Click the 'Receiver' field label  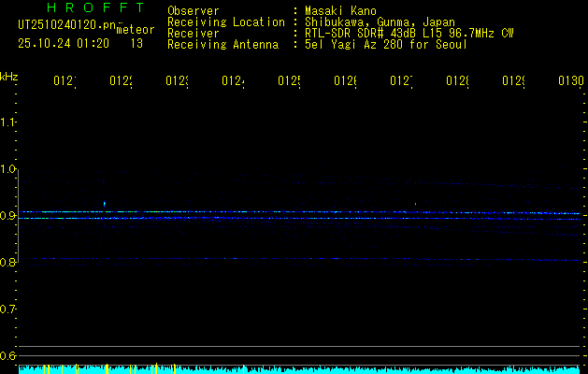tap(194, 34)
